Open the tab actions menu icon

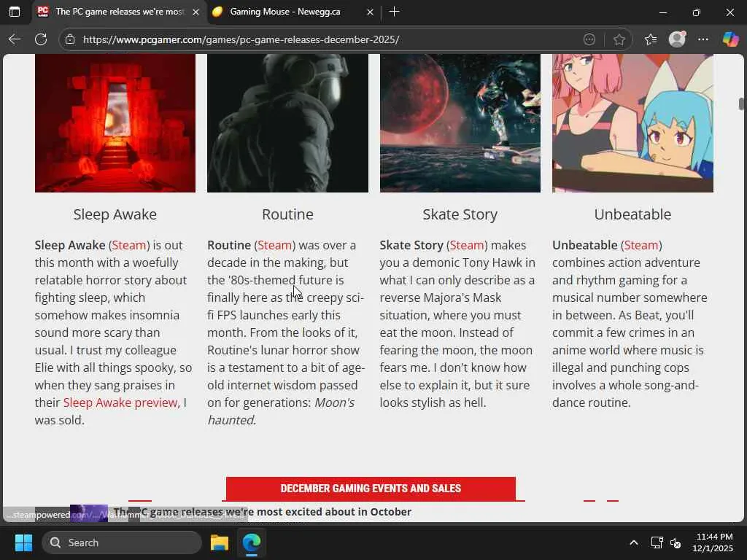point(15,12)
